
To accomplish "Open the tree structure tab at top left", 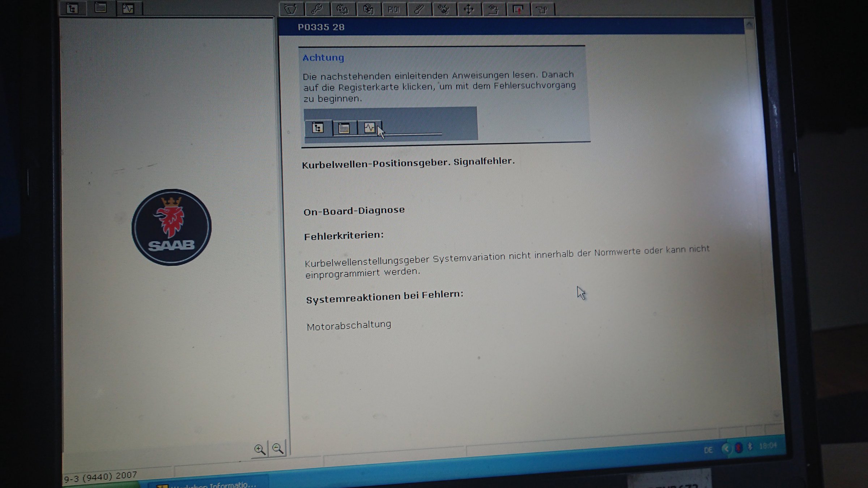I will (72, 8).
